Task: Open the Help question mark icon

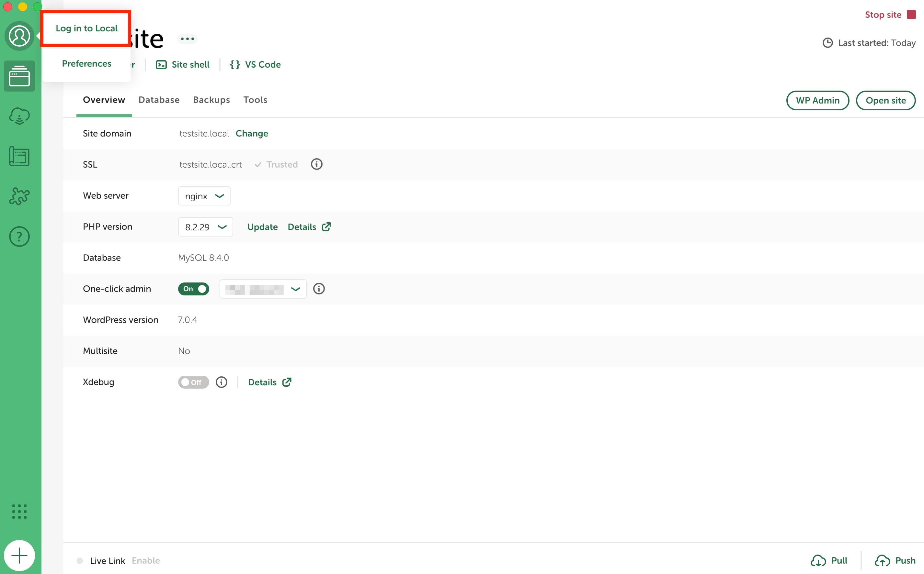Action: pos(19,237)
